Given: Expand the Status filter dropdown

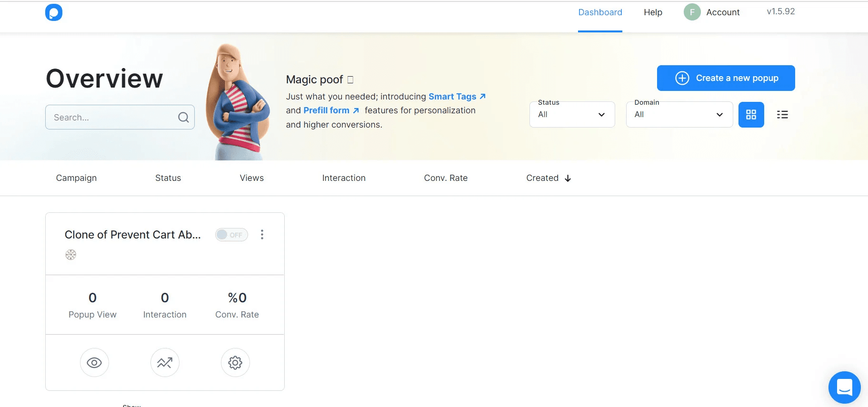Looking at the screenshot, I should tap(572, 115).
